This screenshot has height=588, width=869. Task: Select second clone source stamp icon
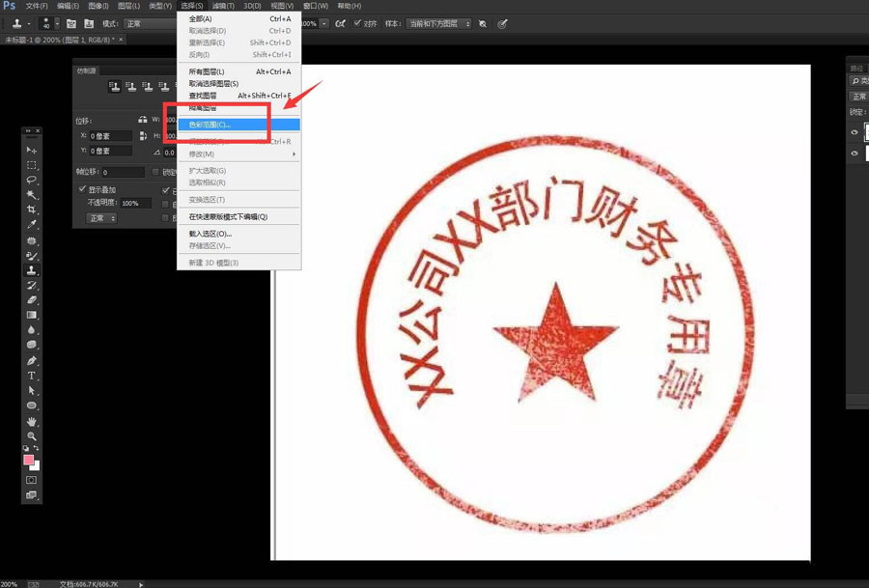tap(130, 87)
